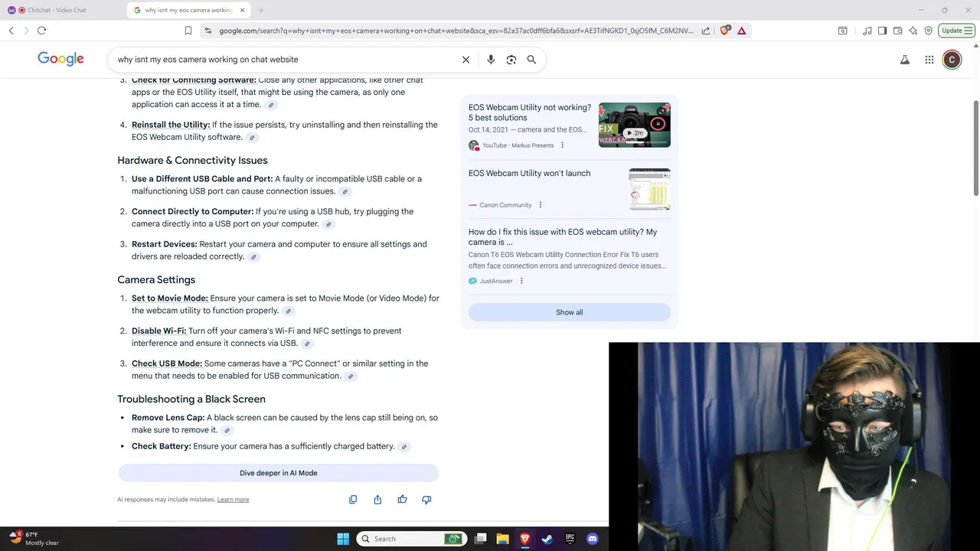
Task: Open the Brave VPN shield icon
Action: click(928, 31)
